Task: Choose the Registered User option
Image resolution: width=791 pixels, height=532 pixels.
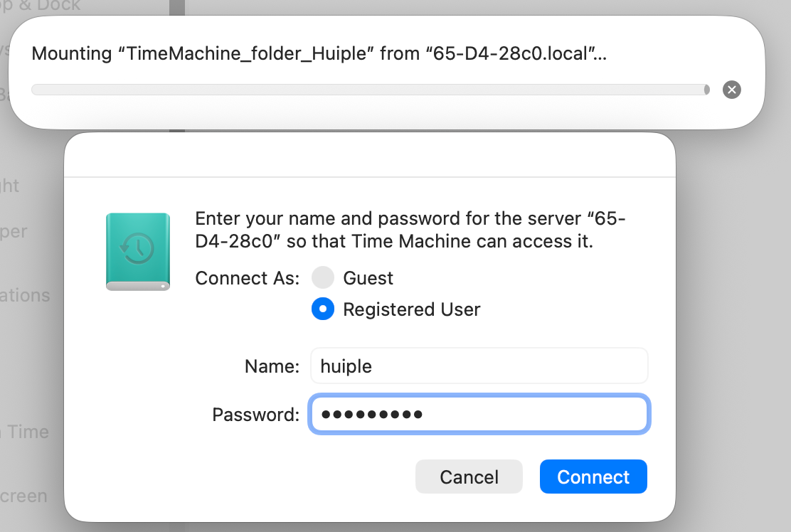Action: click(x=322, y=309)
